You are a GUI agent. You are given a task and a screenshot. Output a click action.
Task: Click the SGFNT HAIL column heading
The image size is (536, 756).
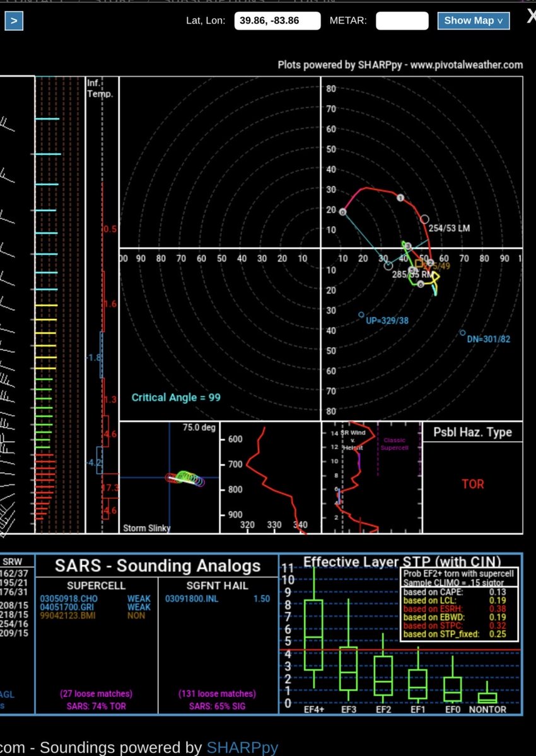tap(218, 585)
